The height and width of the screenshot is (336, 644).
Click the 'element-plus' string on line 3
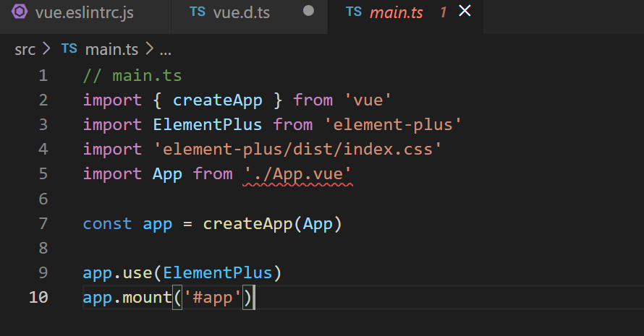pyautogui.click(x=393, y=125)
